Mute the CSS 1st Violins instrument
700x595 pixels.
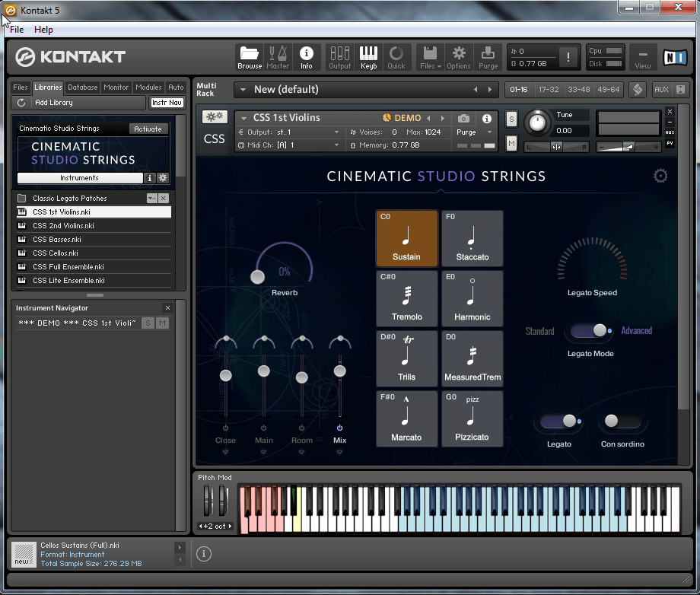(x=511, y=143)
